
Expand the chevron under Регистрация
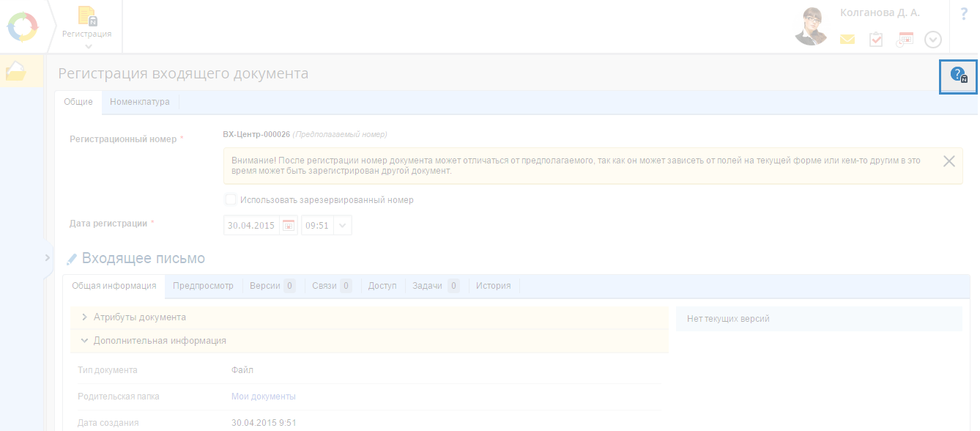(x=88, y=47)
